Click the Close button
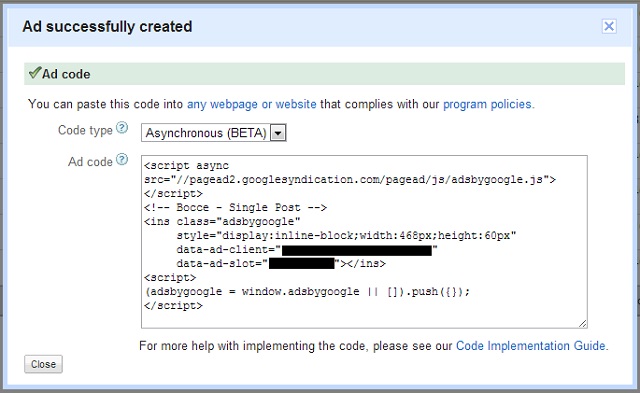Screen dimensions: 640x393 (43, 364)
